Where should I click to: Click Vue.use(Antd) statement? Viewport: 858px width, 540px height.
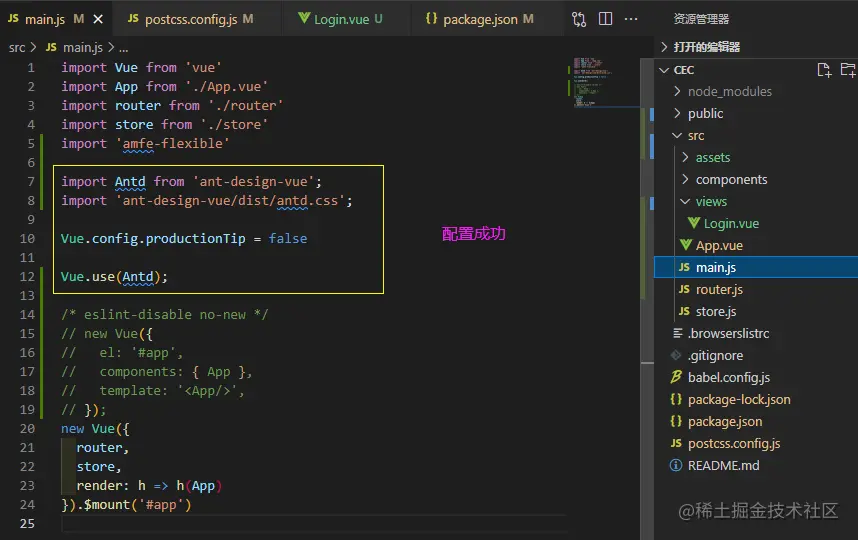[114, 276]
